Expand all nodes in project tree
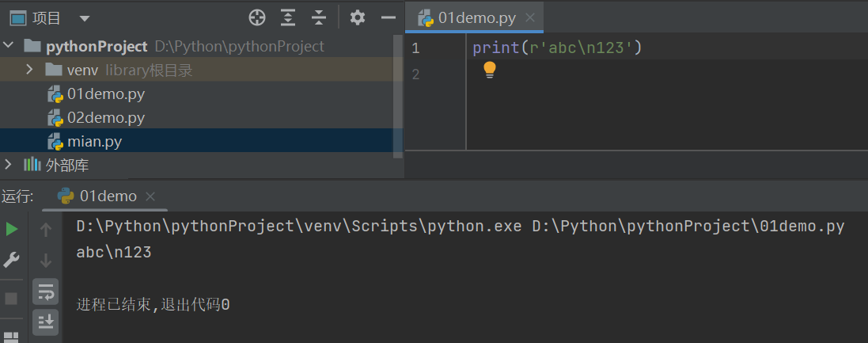 point(288,17)
